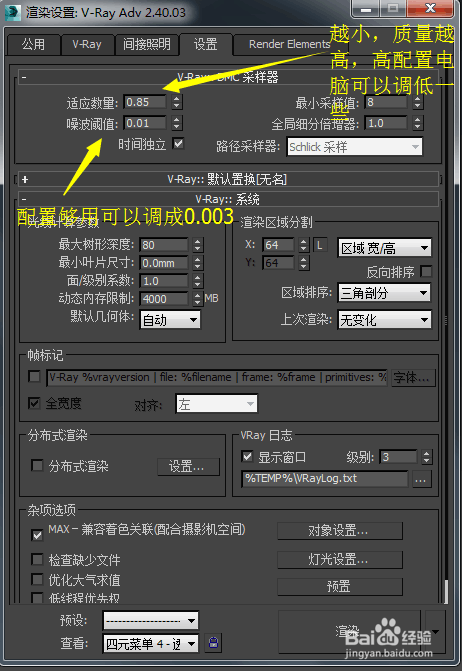This screenshot has height=671, width=462.
Task: Click the region X value spinner
Action: click(303, 245)
